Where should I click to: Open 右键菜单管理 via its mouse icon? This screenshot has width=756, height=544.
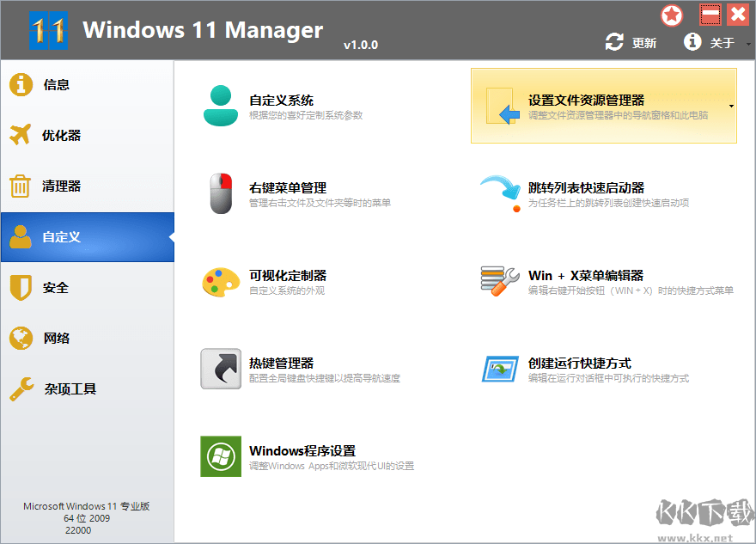221,193
